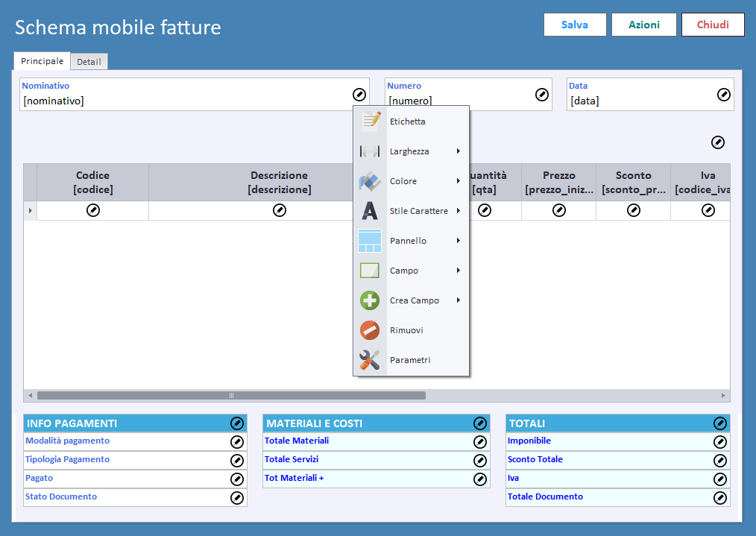Click the edit pencil icon beside Data field
This screenshot has height=536, width=756.
point(724,95)
